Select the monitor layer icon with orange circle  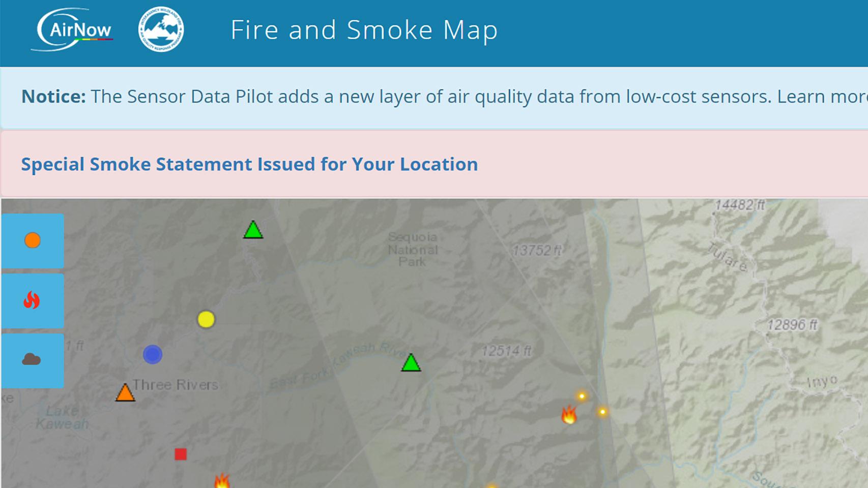(32, 240)
